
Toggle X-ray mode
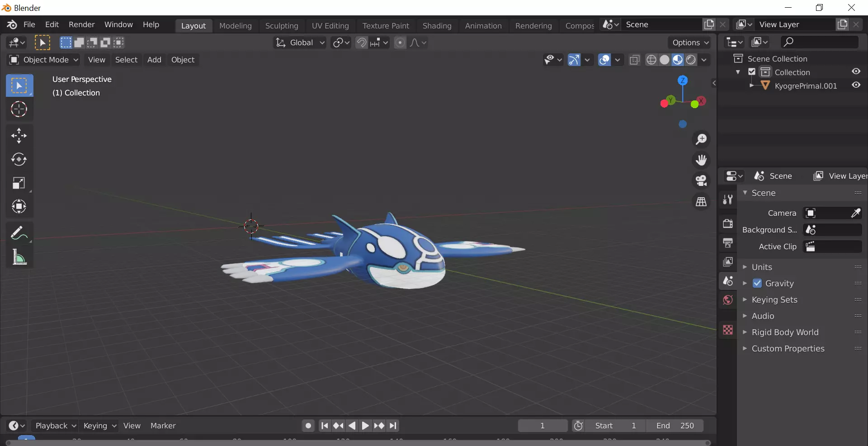click(x=635, y=60)
